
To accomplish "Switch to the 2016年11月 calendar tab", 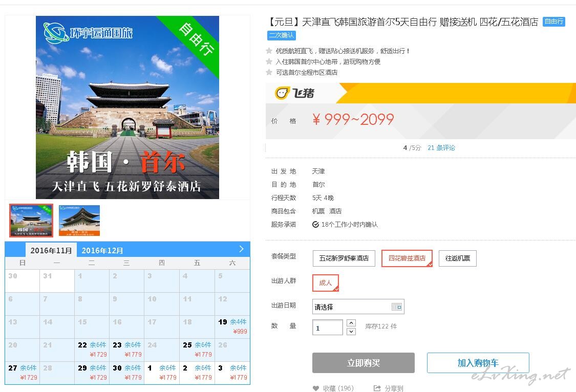I will pos(51,250).
